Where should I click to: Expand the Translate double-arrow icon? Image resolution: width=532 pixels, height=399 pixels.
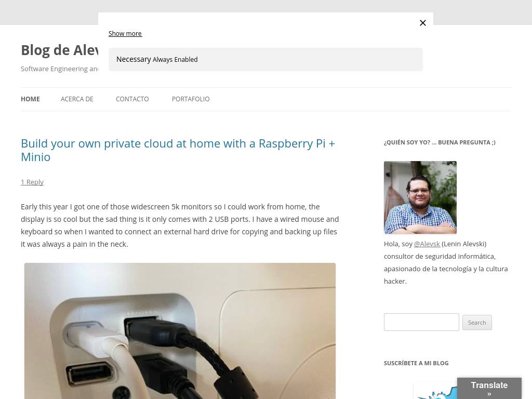coord(489,394)
